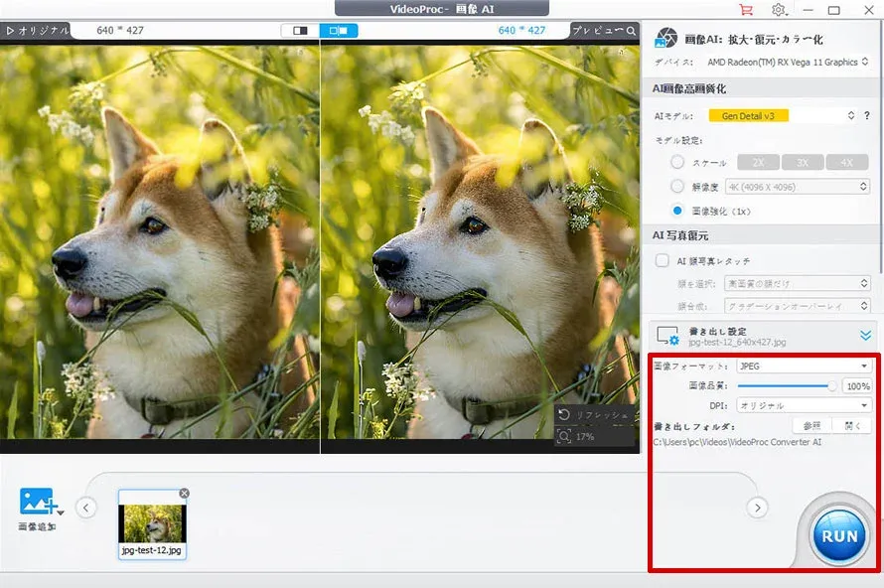Image resolution: width=884 pixels, height=588 pixels.
Task: Click the export folder path text
Action: pyautogui.click(x=737, y=442)
